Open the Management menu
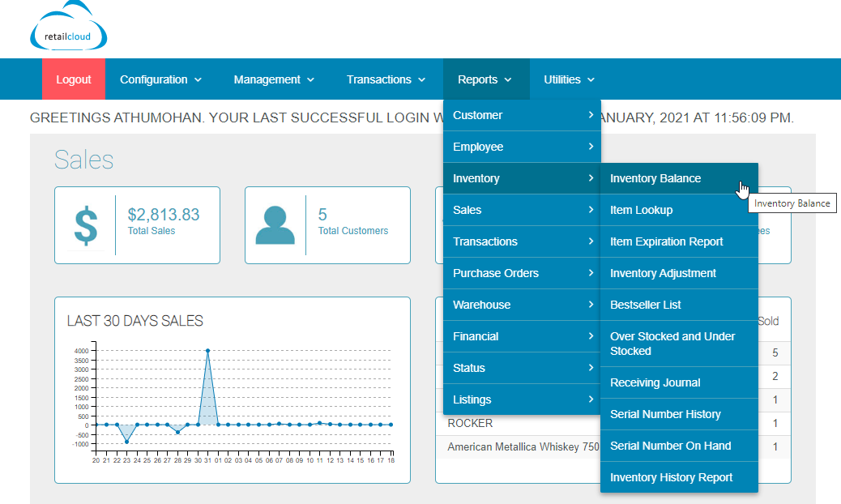Screen dimensions: 841x504 274,79
